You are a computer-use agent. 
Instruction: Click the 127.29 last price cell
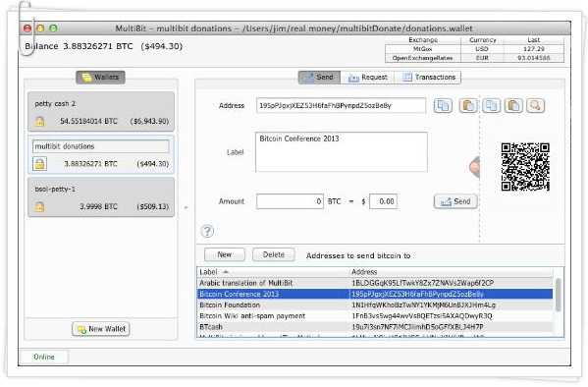(x=534, y=49)
